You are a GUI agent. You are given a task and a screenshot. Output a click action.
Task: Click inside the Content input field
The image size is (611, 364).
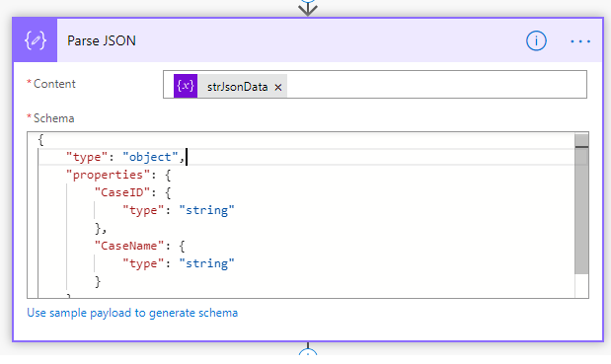375,85
